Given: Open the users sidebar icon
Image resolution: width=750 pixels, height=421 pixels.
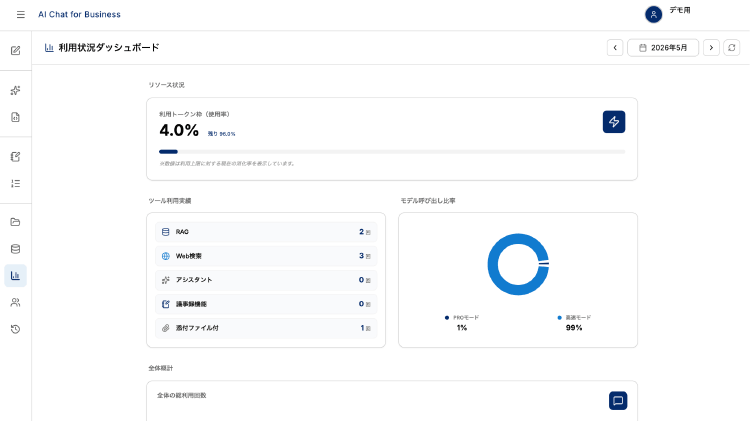Looking at the screenshot, I should (15, 302).
